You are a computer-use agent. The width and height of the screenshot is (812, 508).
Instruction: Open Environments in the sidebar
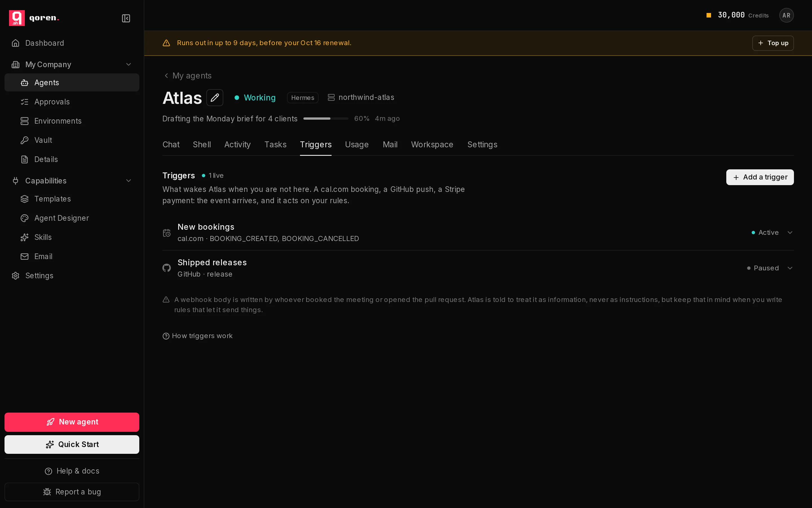tap(72, 121)
